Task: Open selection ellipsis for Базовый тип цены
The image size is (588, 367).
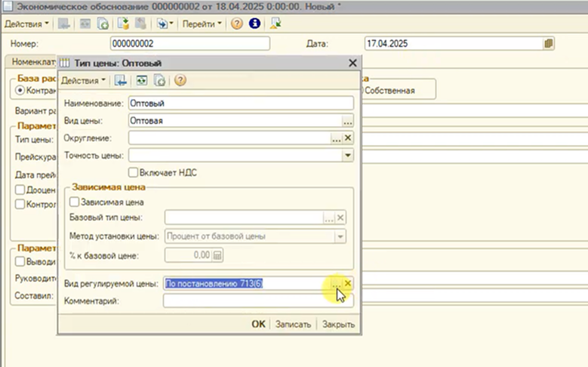Action: tap(329, 217)
